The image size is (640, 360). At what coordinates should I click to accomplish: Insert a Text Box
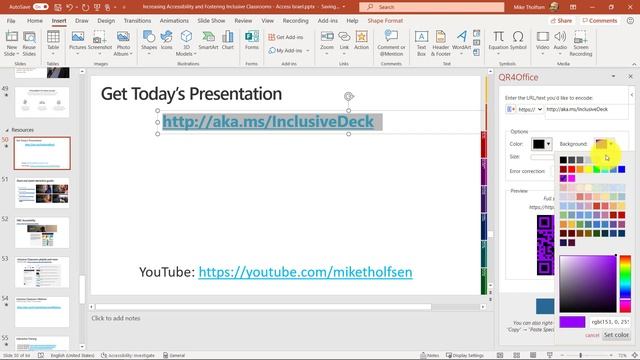(x=421, y=43)
